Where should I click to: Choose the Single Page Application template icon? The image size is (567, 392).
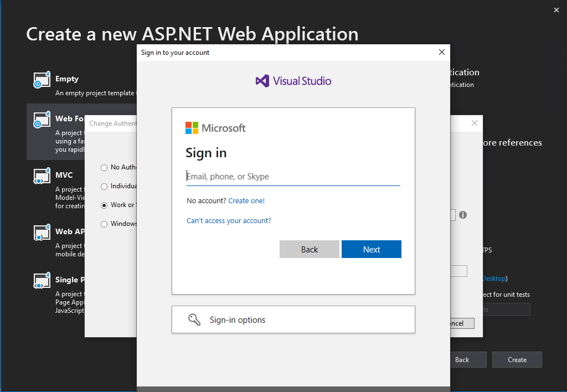click(42, 281)
